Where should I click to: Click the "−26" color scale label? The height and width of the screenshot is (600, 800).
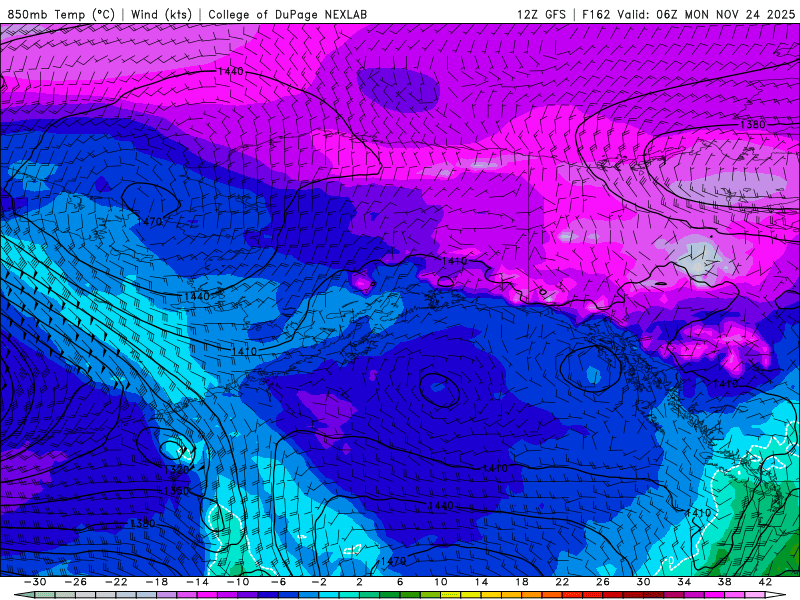pyautogui.click(x=76, y=582)
